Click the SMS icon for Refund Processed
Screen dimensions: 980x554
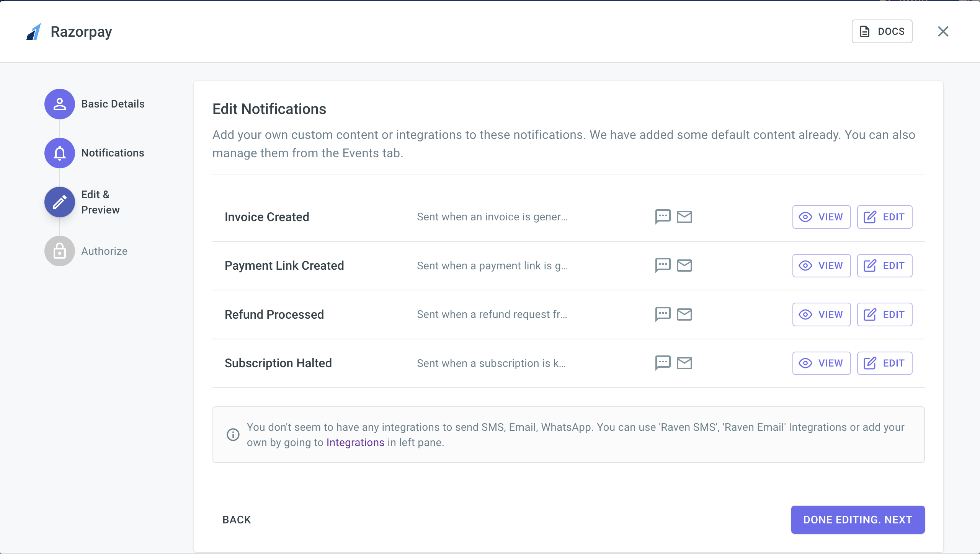(663, 314)
